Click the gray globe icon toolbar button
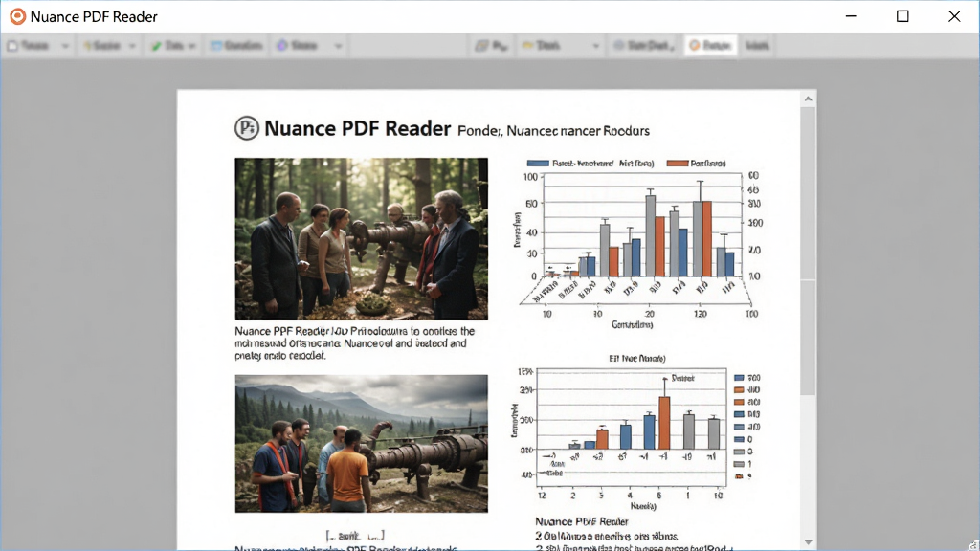The width and height of the screenshot is (980, 551). (x=643, y=46)
